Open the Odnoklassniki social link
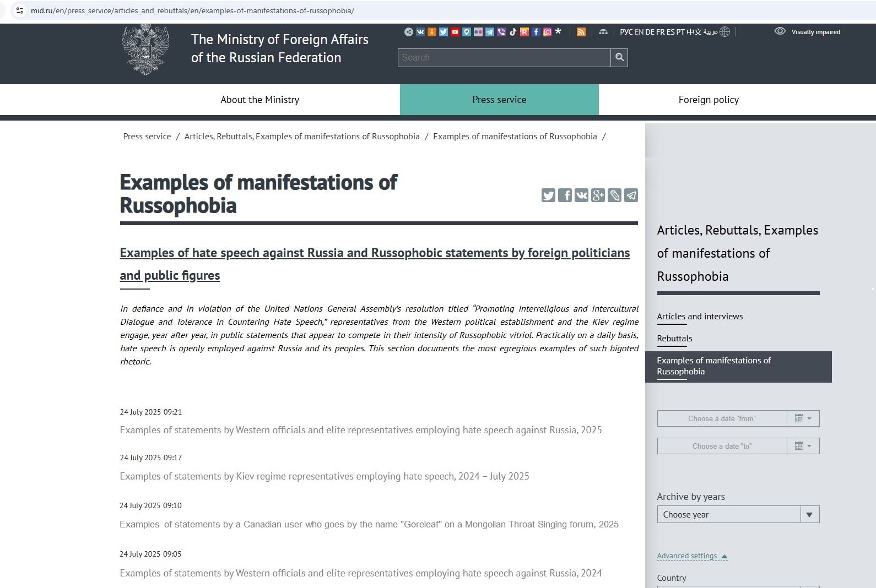Screen dimensions: 876x588 click(432, 32)
